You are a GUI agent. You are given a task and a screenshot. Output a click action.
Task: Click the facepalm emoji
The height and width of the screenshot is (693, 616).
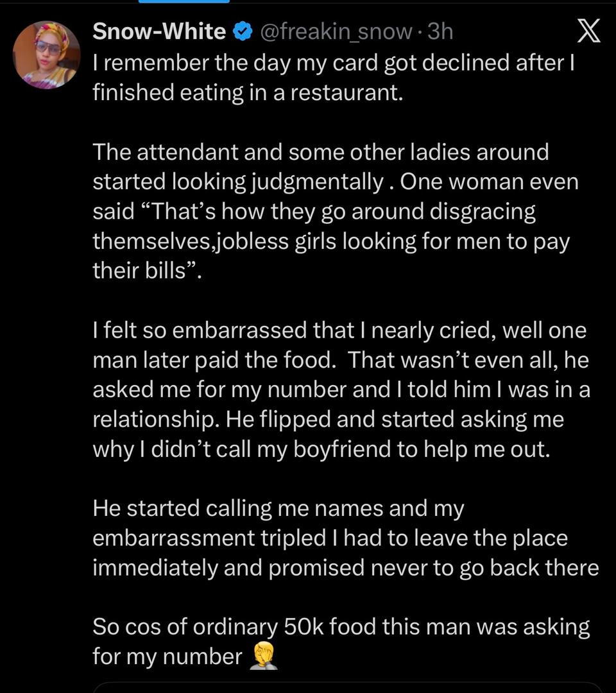point(264,656)
